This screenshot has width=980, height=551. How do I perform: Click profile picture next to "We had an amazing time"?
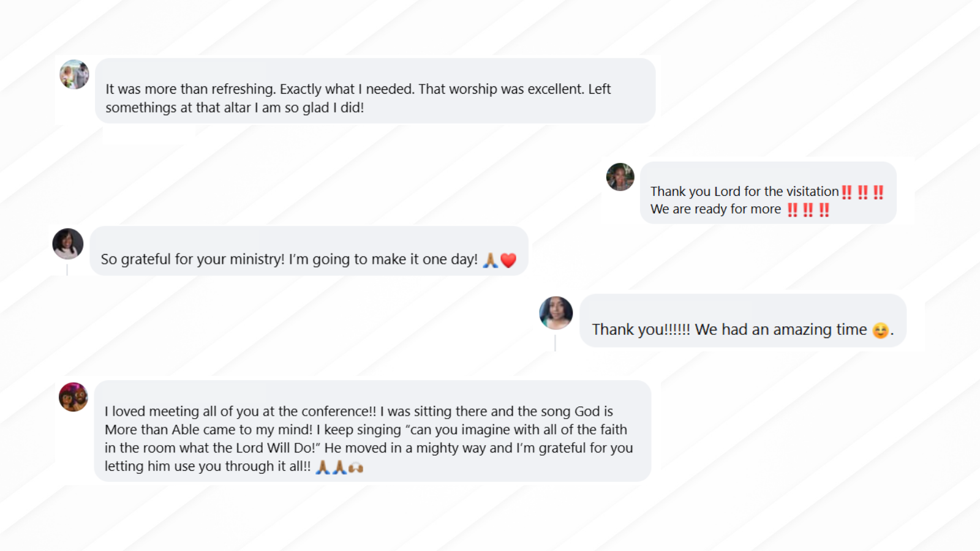[556, 313]
